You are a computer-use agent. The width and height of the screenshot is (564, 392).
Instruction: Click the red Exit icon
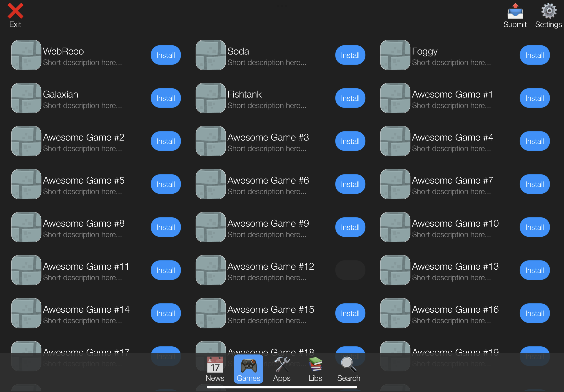click(15, 11)
